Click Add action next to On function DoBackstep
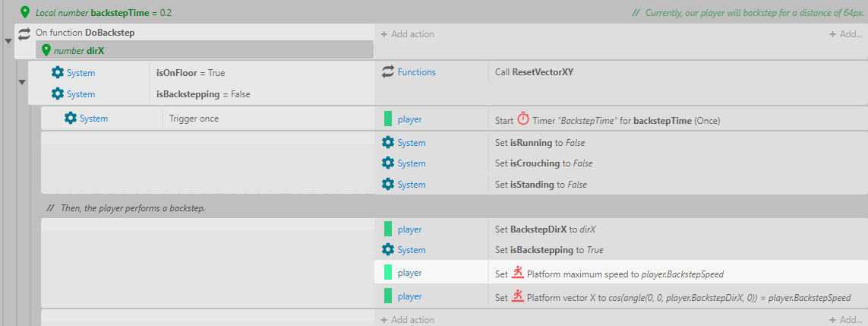The height and width of the screenshot is (326, 868). (407, 34)
